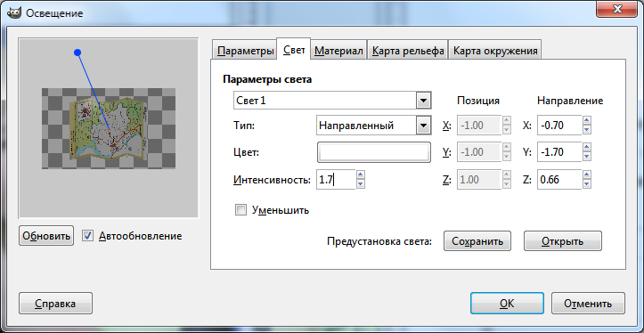Click the Параметры света heading
This screenshot has height=333, width=644.
click(x=267, y=79)
